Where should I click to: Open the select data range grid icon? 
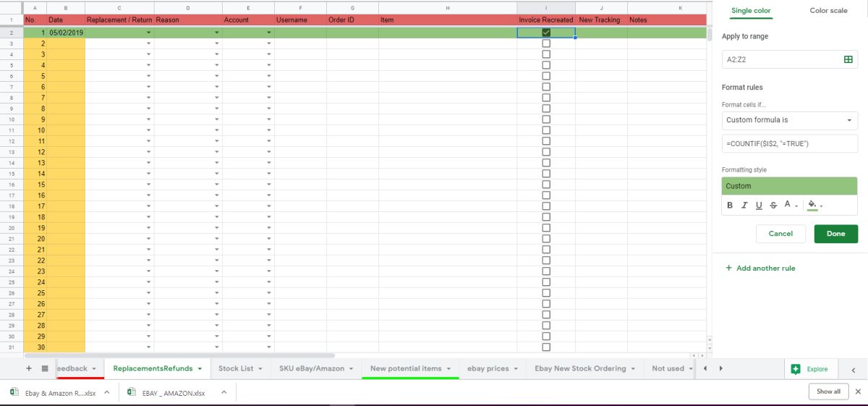coord(848,59)
